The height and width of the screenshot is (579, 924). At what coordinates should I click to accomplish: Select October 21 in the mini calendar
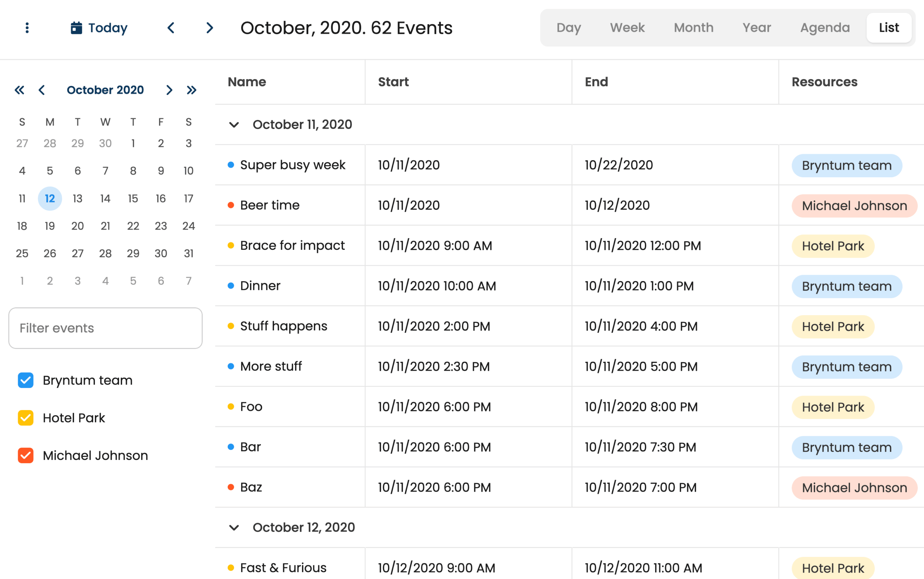coord(105,226)
